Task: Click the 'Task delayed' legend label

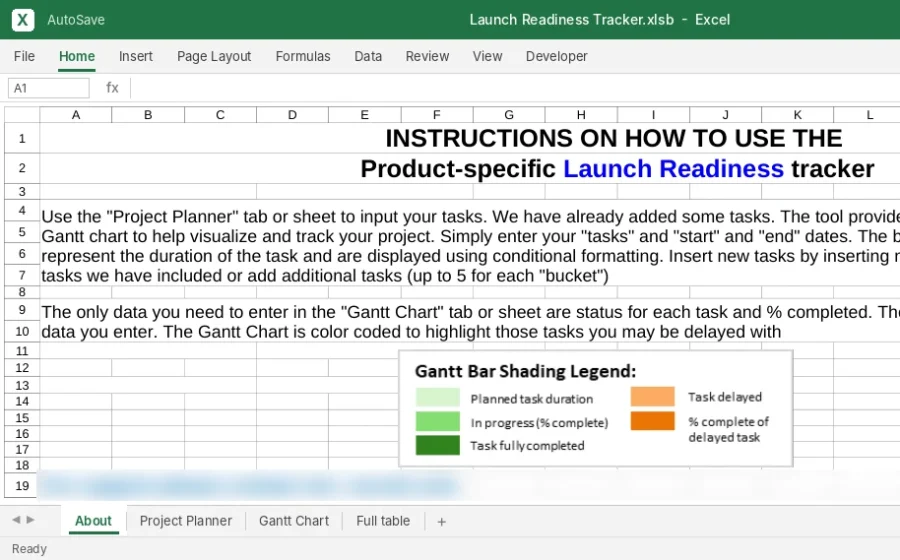Action: [x=725, y=397]
